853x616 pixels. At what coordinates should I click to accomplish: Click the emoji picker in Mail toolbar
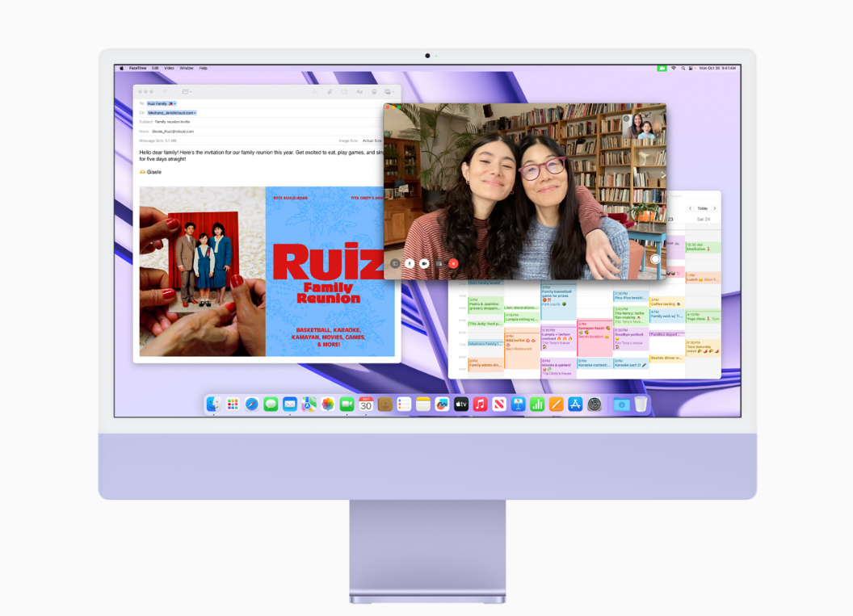point(374,91)
